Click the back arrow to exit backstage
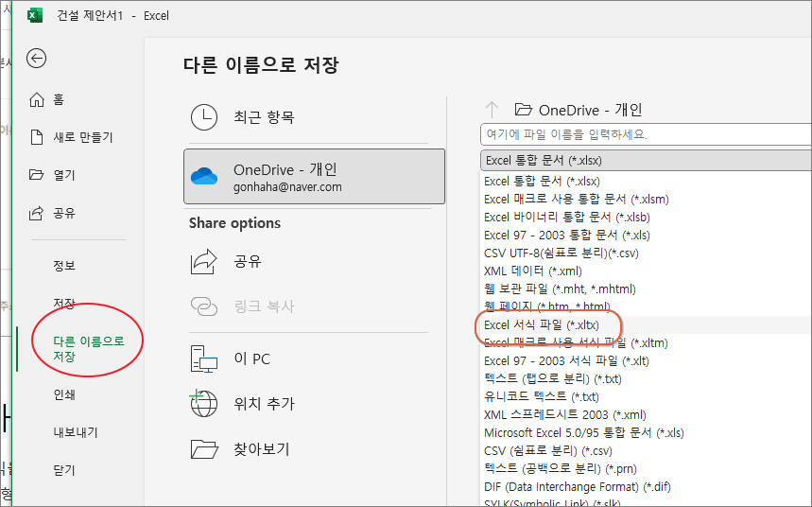The image size is (812, 507). (x=36, y=58)
